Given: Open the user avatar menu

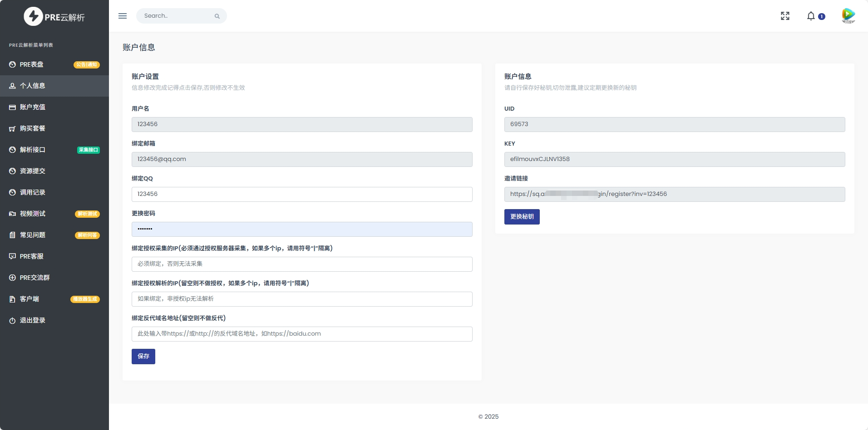Looking at the screenshot, I should click(x=848, y=16).
